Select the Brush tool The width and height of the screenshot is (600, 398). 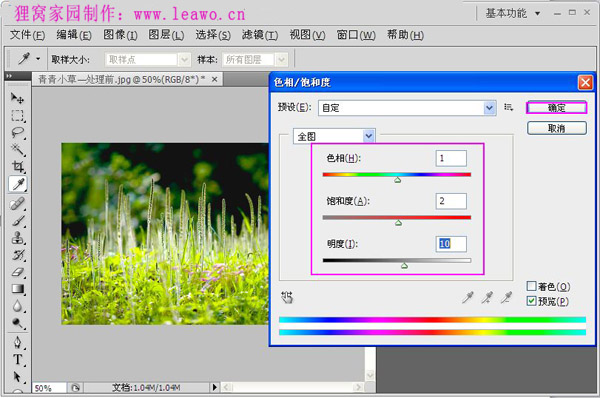point(17,220)
